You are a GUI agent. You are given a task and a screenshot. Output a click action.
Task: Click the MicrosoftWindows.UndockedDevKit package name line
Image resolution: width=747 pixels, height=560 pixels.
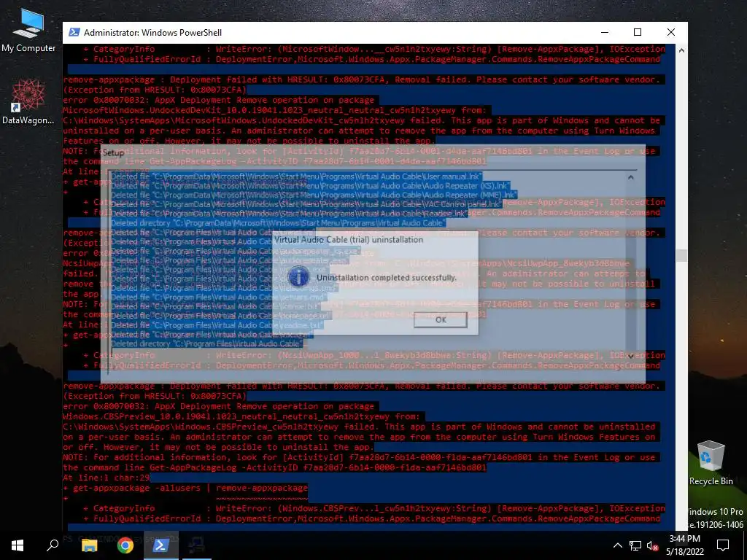click(x=274, y=111)
